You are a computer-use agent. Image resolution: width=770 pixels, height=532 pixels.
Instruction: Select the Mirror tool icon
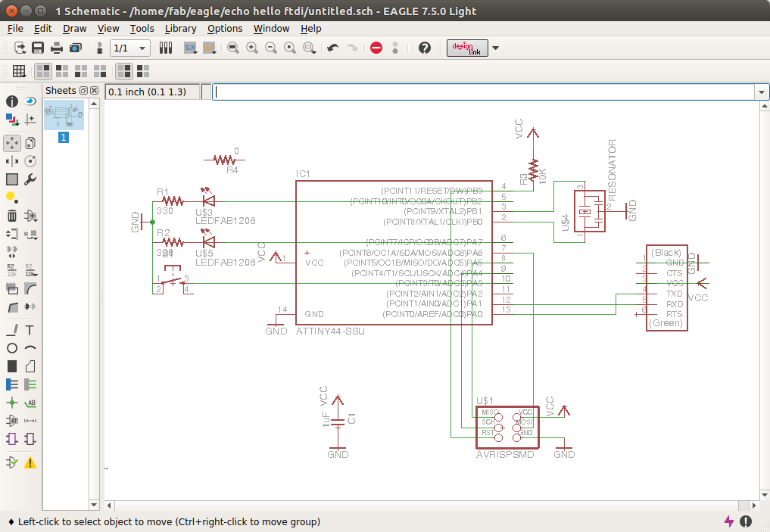click(x=12, y=161)
